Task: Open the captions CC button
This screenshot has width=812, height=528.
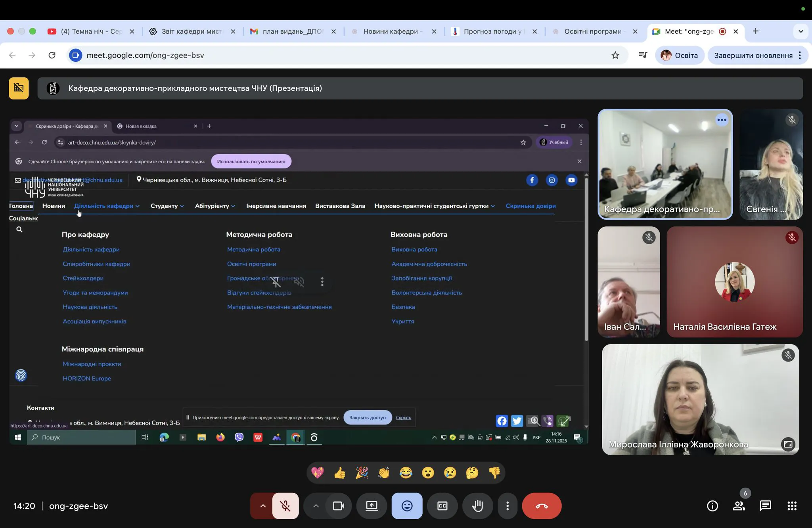Action: click(x=442, y=506)
